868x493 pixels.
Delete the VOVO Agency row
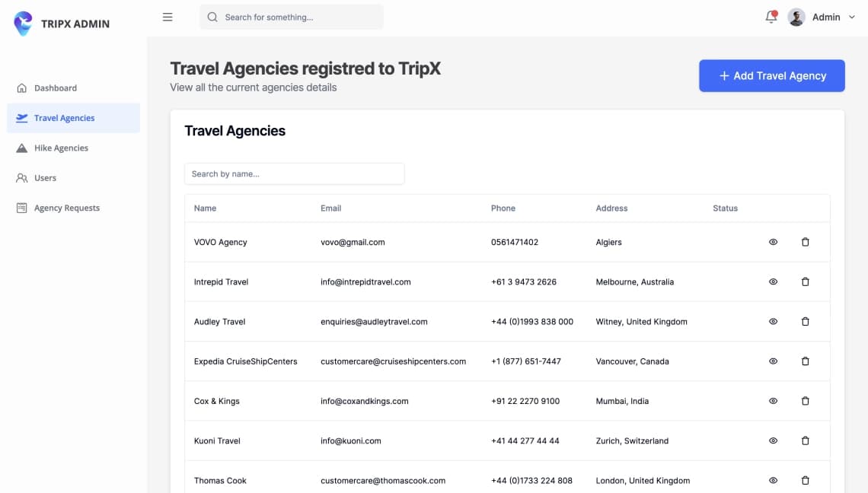(x=805, y=242)
